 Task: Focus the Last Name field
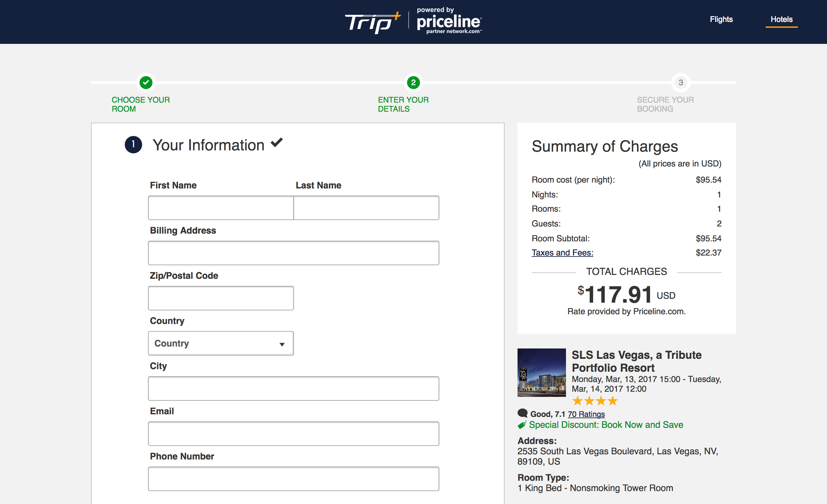tap(366, 208)
